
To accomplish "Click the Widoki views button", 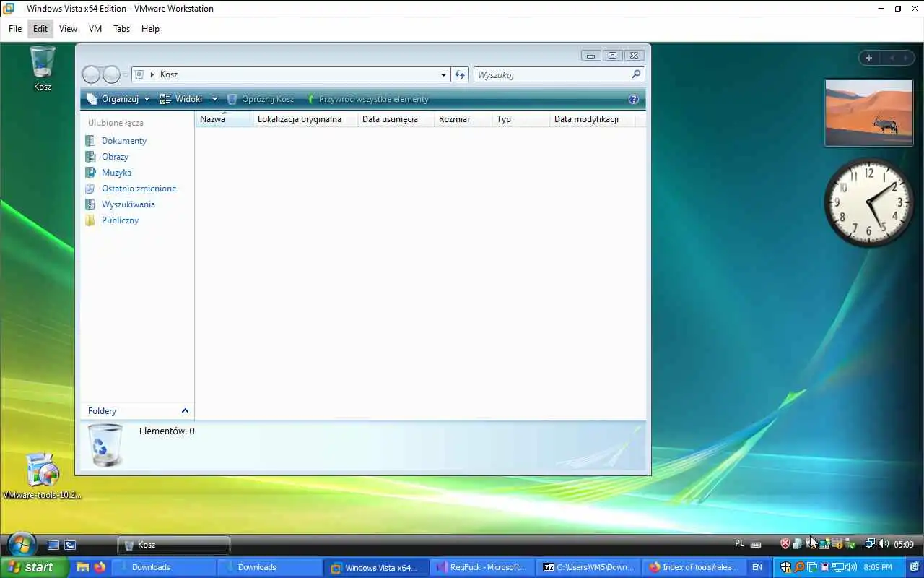I will tap(181, 99).
